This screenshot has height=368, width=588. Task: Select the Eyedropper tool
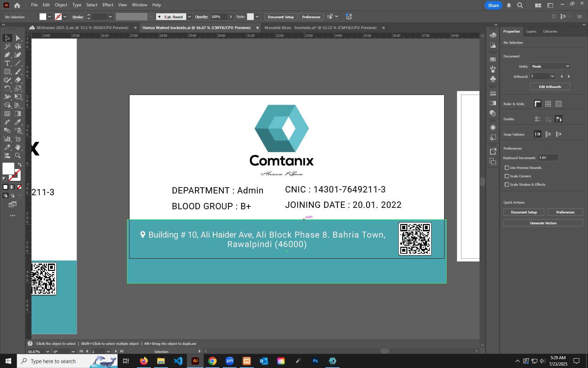tap(18, 122)
